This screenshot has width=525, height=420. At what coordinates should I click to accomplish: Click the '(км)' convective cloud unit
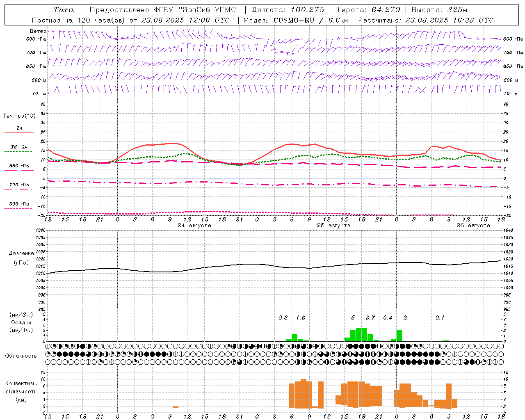point(21,399)
